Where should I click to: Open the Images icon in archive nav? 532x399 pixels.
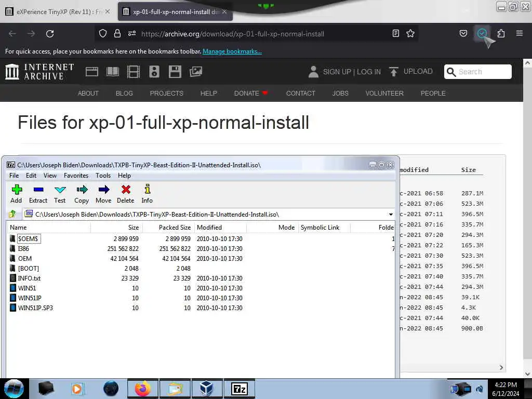pos(196,72)
